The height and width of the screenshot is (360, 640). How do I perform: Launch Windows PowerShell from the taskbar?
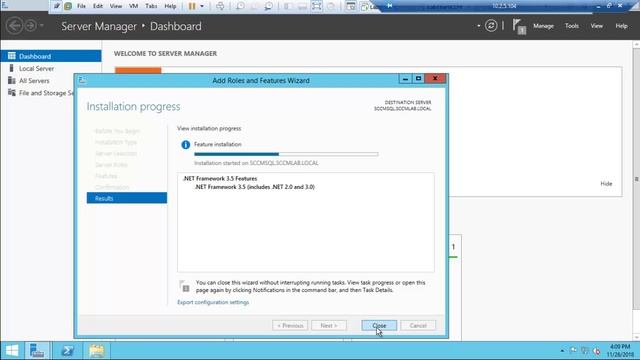[x=67, y=351]
